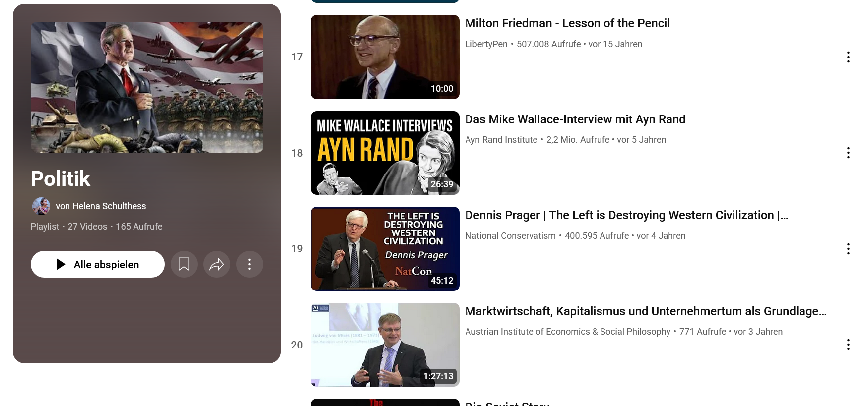Share the Politik playlist via arrow icon
The image size is (868, 406).
point(216,264)
